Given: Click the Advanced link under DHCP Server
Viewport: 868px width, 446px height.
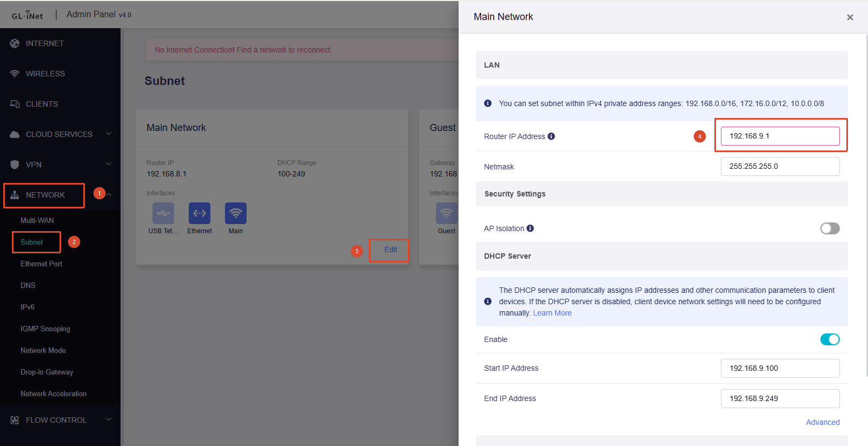Looking at the screenshot, I should click(x=823, y=422).
